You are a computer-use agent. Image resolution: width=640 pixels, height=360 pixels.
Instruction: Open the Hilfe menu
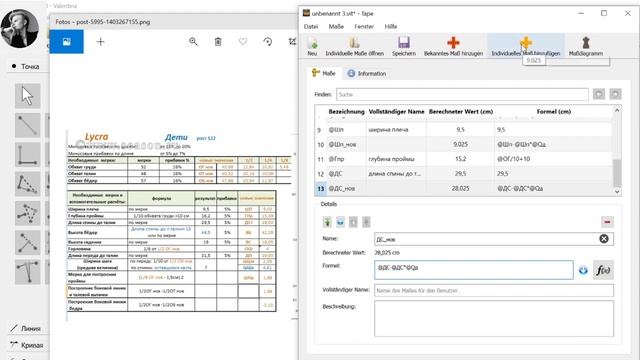[391, 26]
